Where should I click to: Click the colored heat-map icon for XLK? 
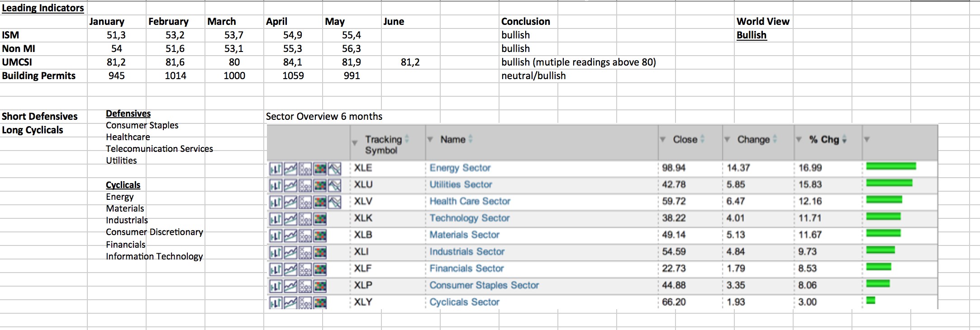click(x=320, y=219)
